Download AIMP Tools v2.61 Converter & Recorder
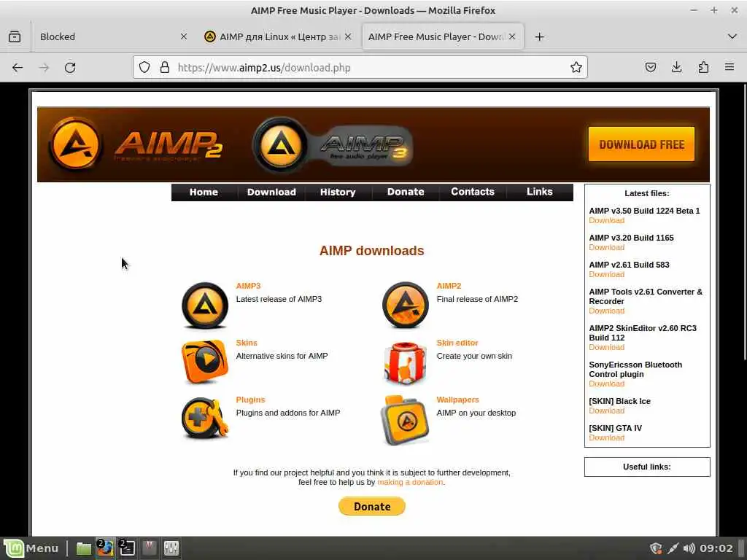This screenshot has height=560, width=747. (606, 311)
